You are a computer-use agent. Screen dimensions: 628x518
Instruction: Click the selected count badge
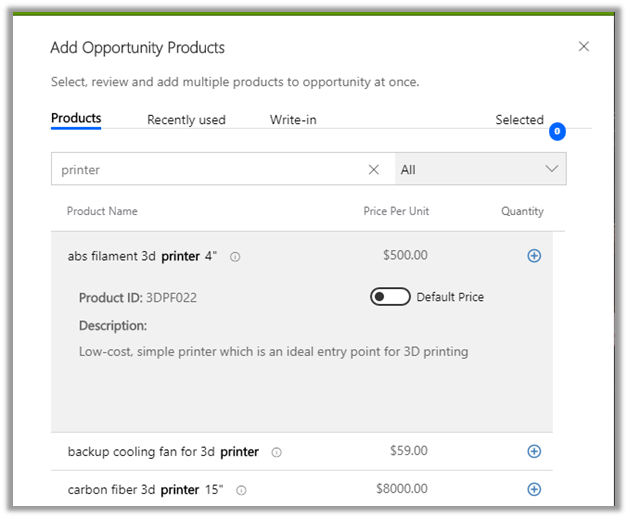[557, 131]
